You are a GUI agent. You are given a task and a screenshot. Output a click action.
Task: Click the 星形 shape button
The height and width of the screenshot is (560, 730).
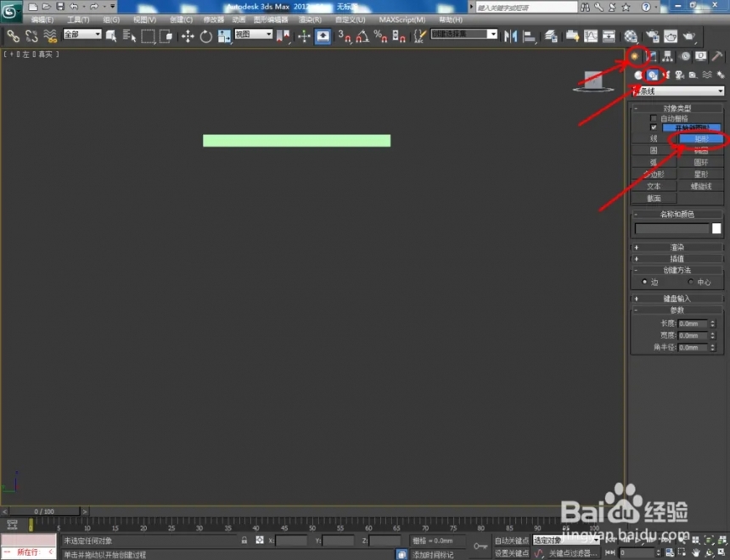pos(701,174)
